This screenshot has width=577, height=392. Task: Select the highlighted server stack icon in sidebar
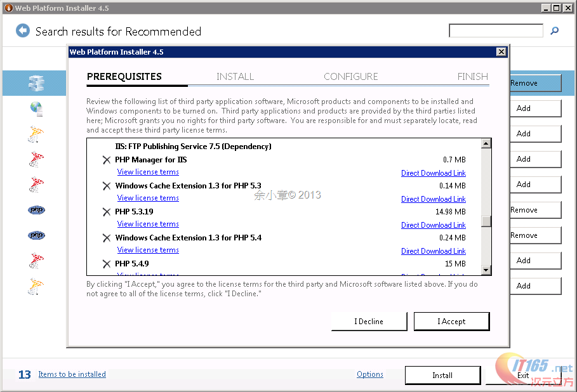click(x=36, y=83)
